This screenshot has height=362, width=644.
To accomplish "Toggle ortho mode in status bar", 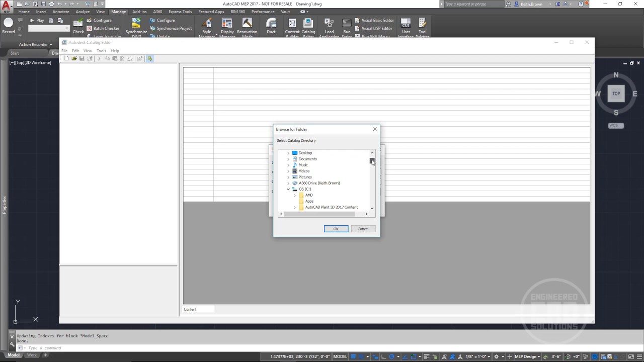I will point(383,356).
